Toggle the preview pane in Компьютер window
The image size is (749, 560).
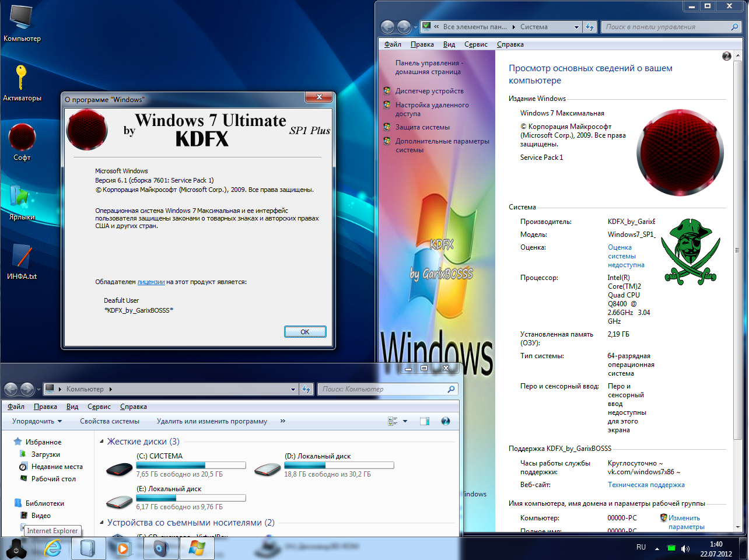(x=425, y=421)
